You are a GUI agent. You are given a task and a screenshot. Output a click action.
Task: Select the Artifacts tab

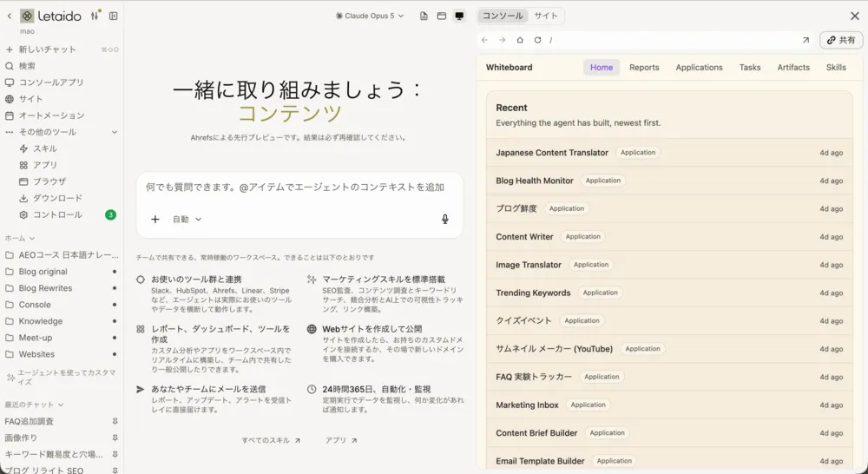pos(793,68)
